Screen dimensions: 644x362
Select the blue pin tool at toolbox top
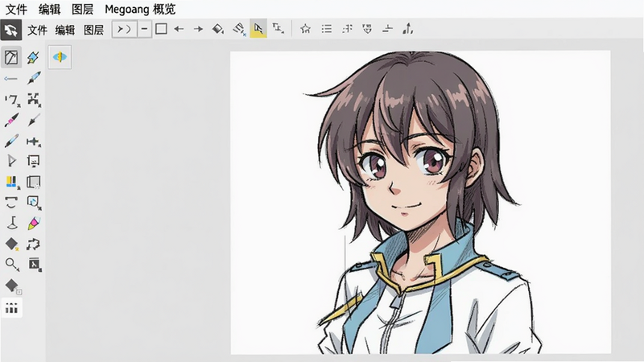click(33, 57)
